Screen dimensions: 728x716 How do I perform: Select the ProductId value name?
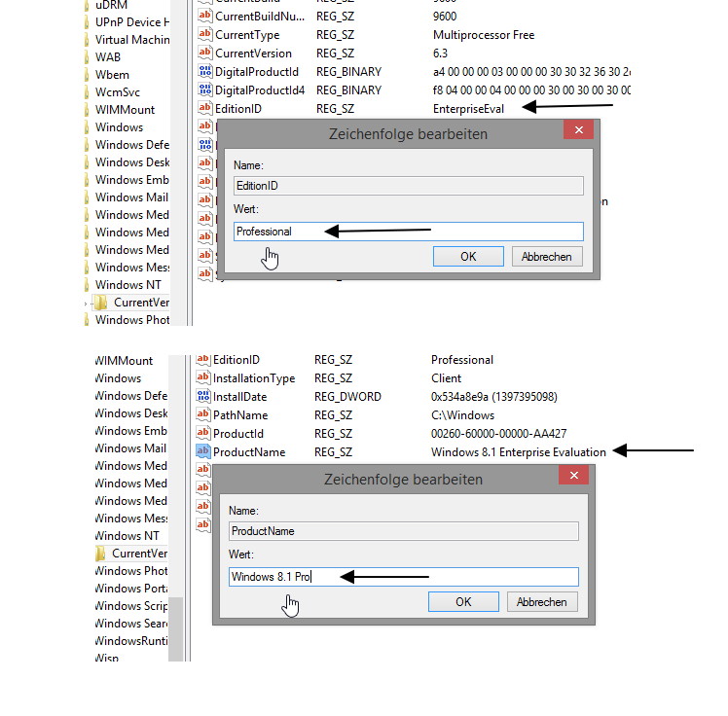tap(238, 434)
